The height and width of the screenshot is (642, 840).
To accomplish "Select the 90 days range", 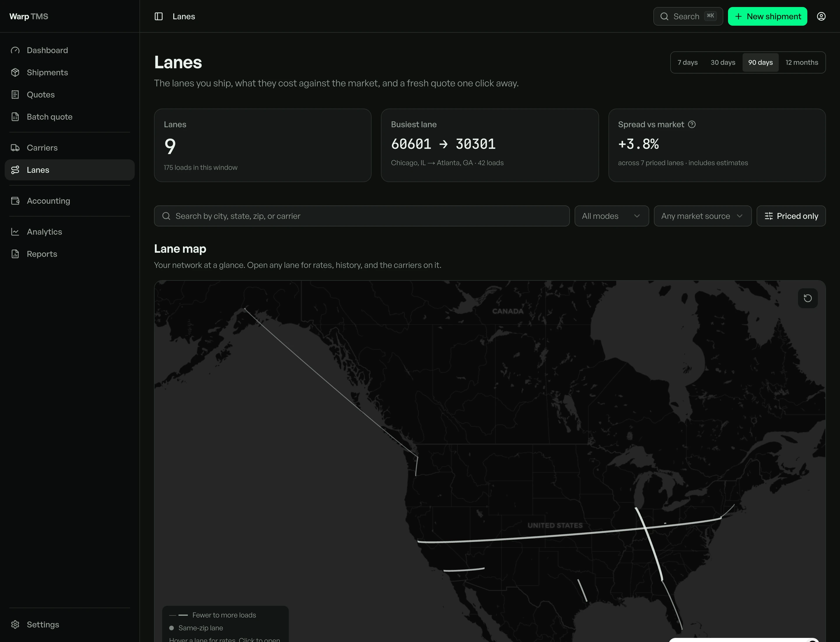I will click(x=760, y=62).
